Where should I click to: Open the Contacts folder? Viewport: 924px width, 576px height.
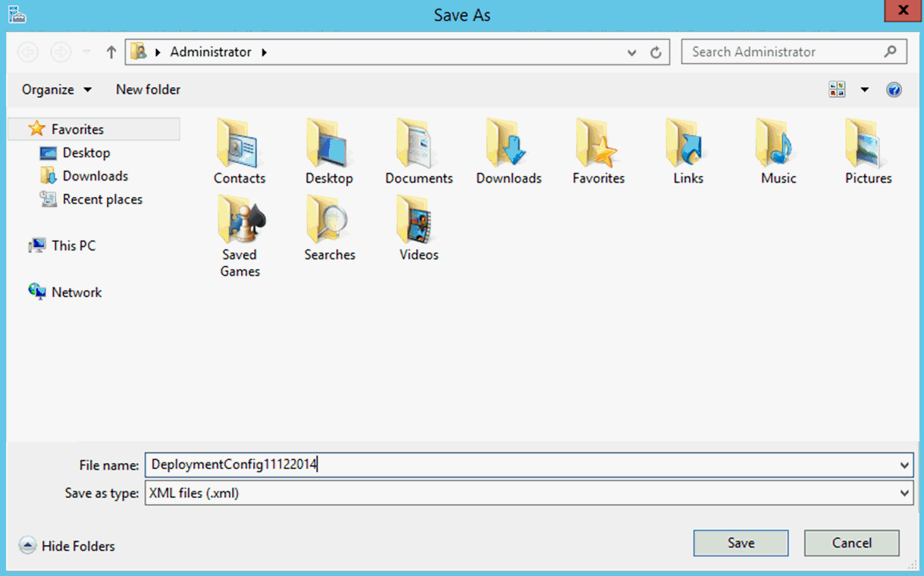tap(240, 153)
